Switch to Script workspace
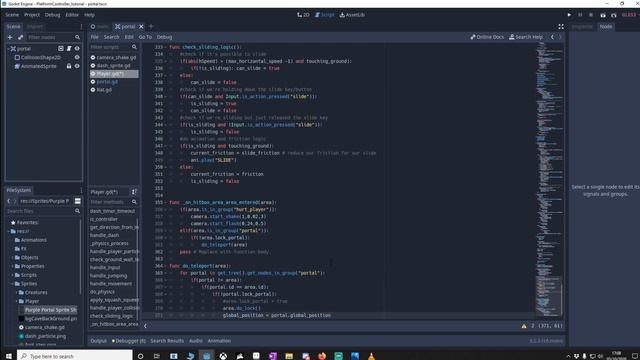The width and height of the screenshot is (640, 360). (x=324, y=15)
